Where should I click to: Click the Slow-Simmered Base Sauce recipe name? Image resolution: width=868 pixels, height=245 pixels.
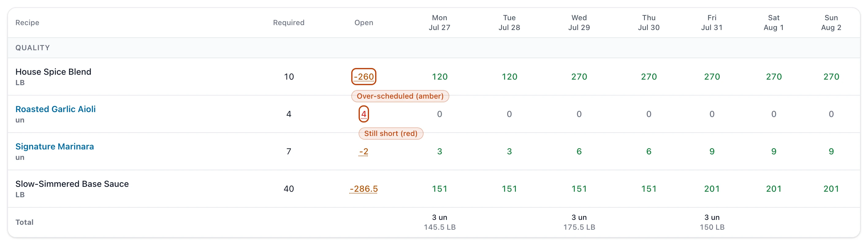click(x=72, y=184)
